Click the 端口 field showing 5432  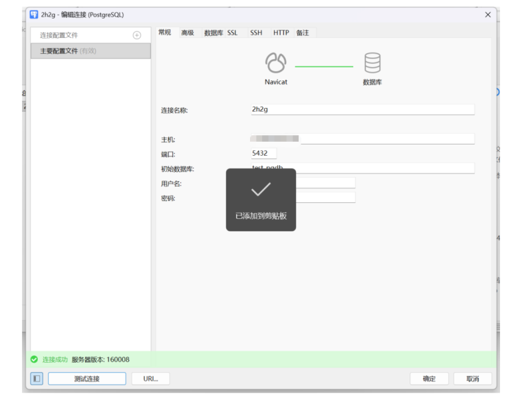(x=263, y=154)
